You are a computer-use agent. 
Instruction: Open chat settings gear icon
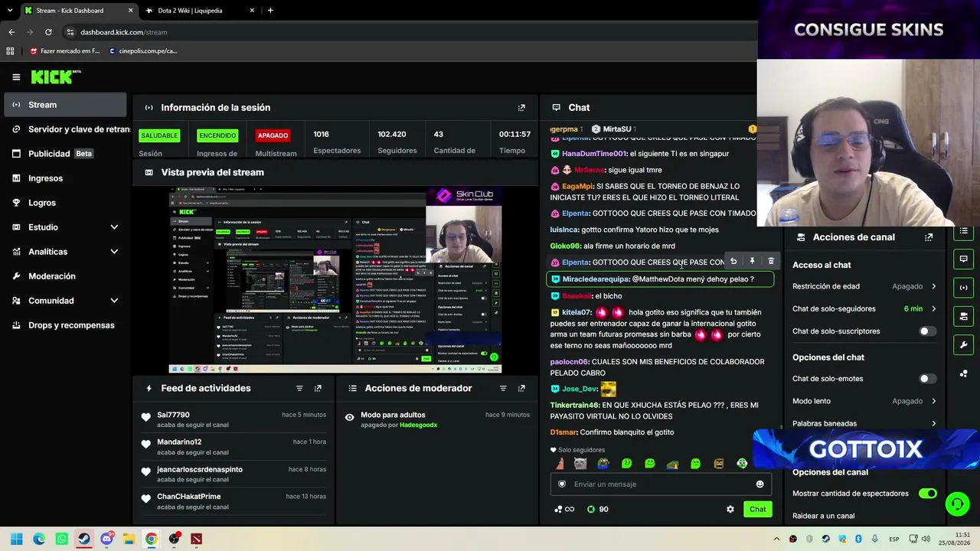click(x=730, y=509)
